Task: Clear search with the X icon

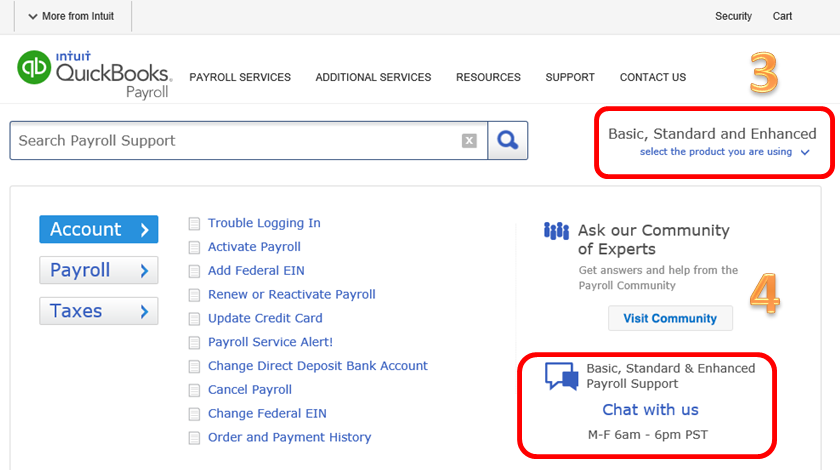Action: point(469,140)
